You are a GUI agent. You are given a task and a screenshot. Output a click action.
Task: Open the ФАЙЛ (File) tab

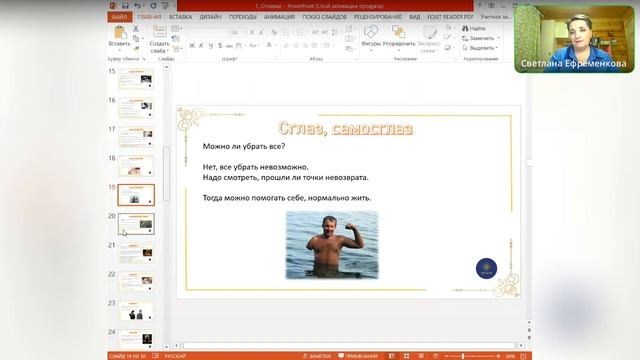[x=120, y=17]
